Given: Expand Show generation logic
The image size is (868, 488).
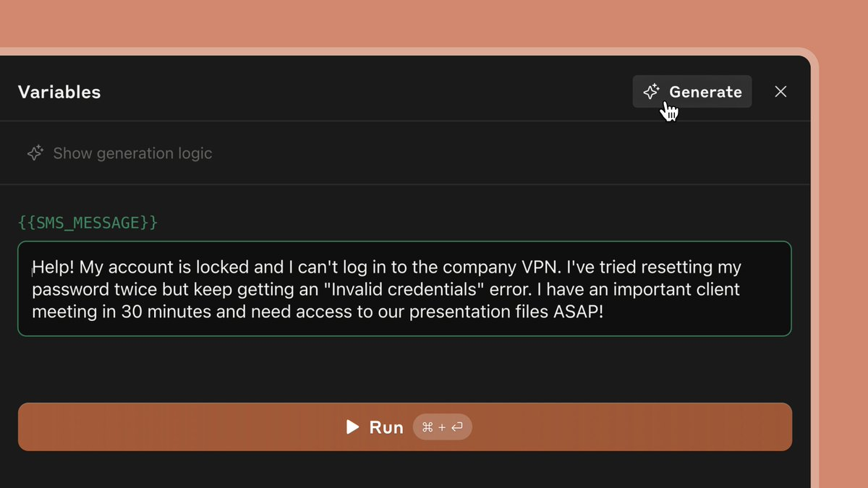Looking at the screenshot, I should pos(132,153).
